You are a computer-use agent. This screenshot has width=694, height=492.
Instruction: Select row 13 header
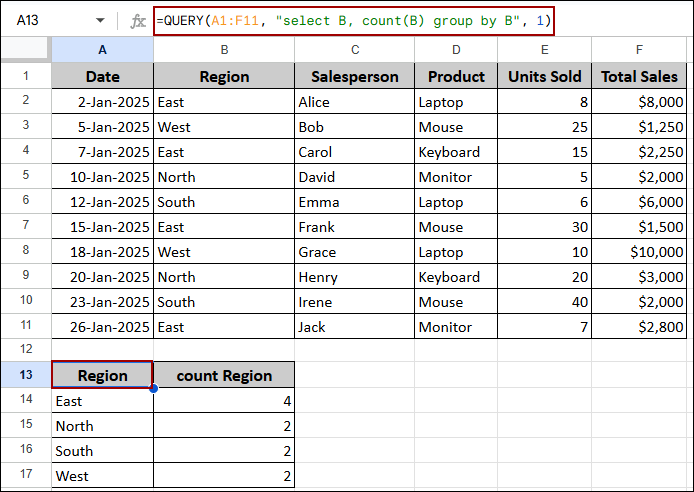coord(26,375)
